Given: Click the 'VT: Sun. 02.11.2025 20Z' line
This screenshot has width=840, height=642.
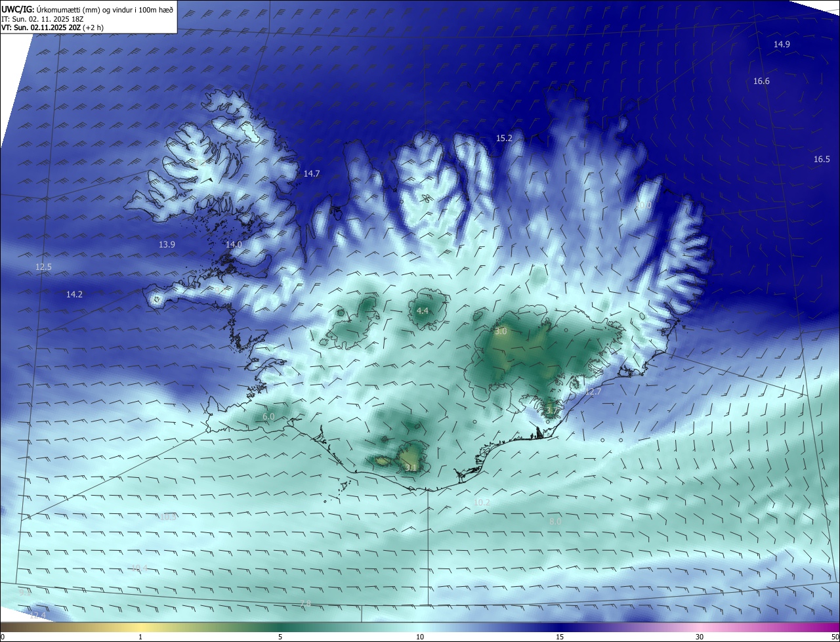Looking at the screenshot, I should point(41,28).
